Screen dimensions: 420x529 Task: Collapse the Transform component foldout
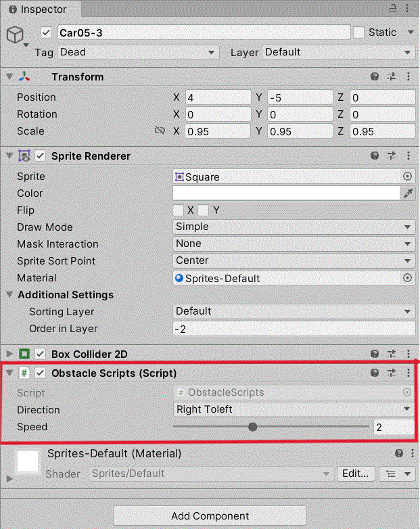[x=9, y=76]
